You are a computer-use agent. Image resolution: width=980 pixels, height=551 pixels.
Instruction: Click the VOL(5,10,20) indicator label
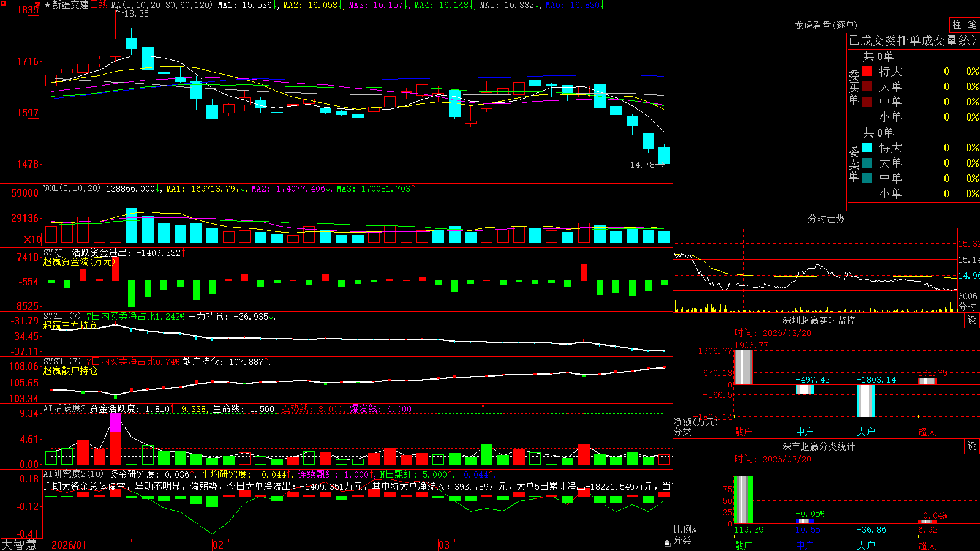72,189
